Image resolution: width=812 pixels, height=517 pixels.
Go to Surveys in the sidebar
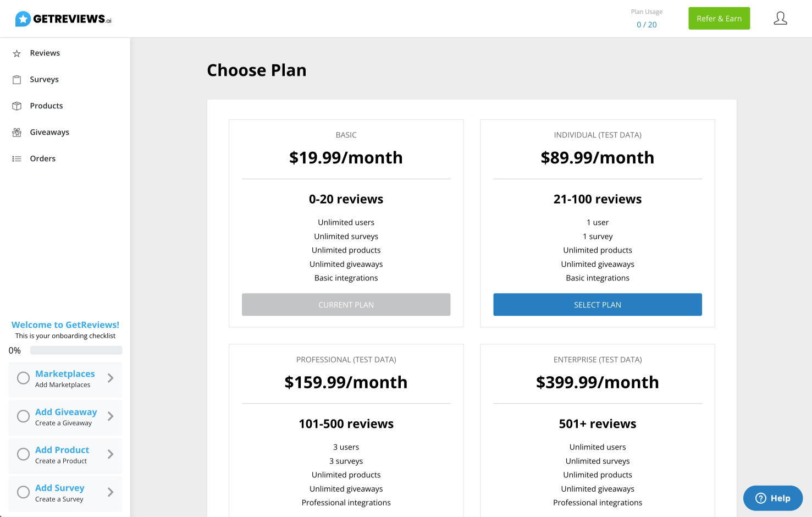click(44, 79)
